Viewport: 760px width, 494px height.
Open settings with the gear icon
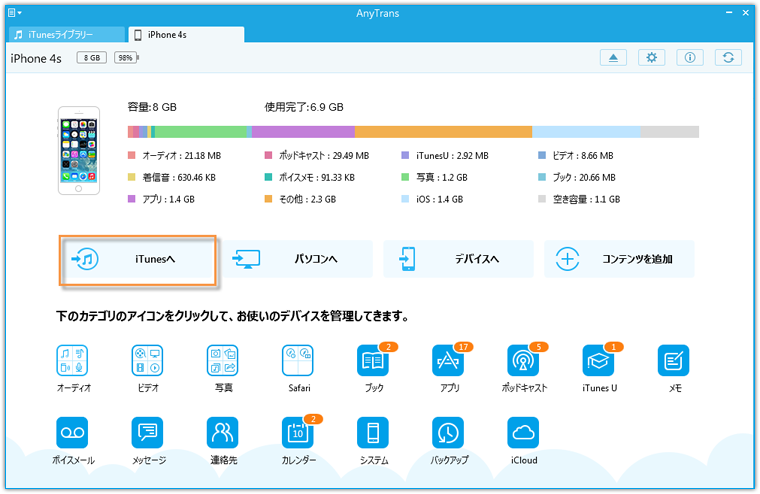[x=651, y=58]
